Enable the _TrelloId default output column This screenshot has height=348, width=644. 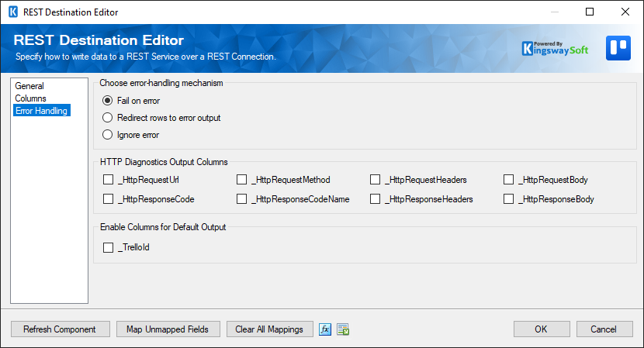109,247
